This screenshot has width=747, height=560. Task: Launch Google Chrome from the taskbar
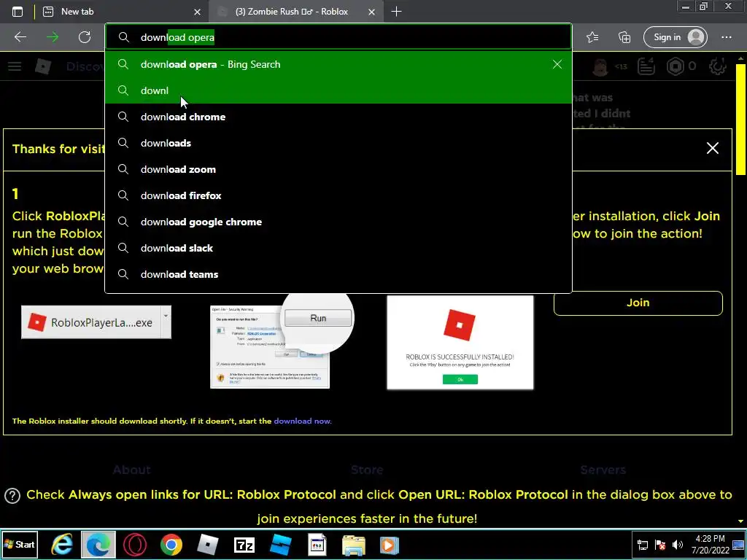(x=171, y=545)
